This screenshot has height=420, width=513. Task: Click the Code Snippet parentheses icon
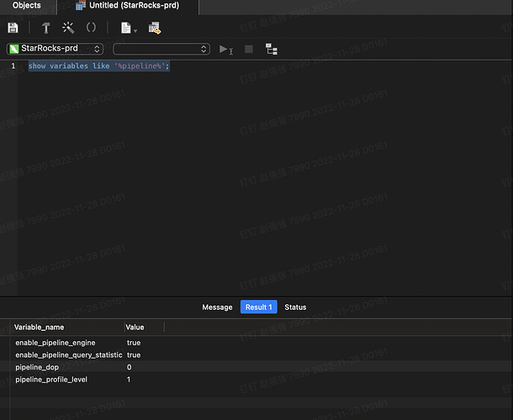tap(91, 28)
